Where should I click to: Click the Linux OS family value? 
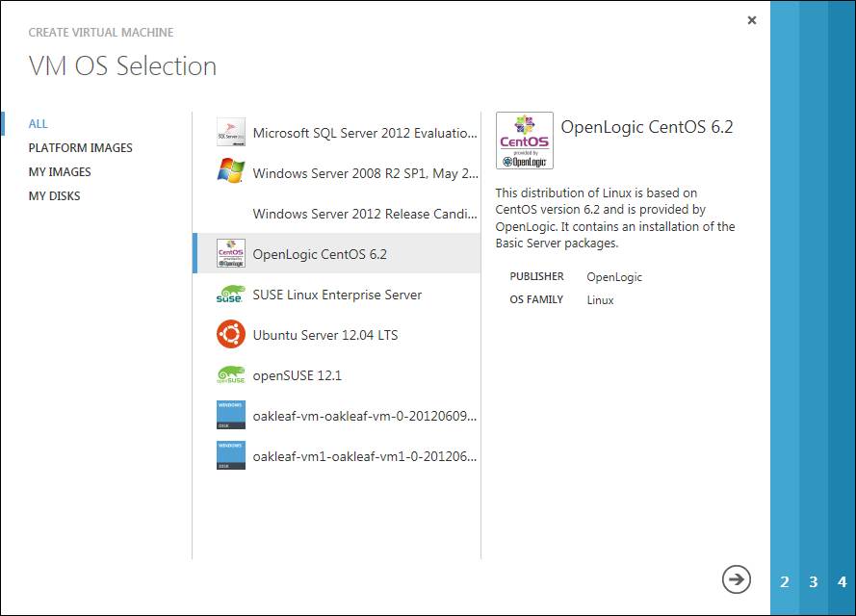pyautogui.click(x=600, y=300)
